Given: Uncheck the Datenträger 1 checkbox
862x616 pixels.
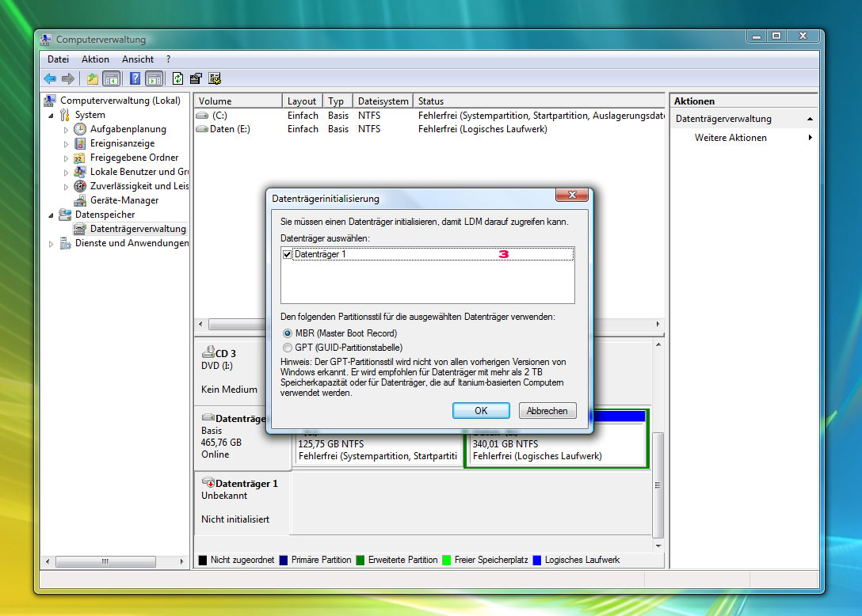Looking at the screenshot, I should pyautogui.click(x=287, y=254).
